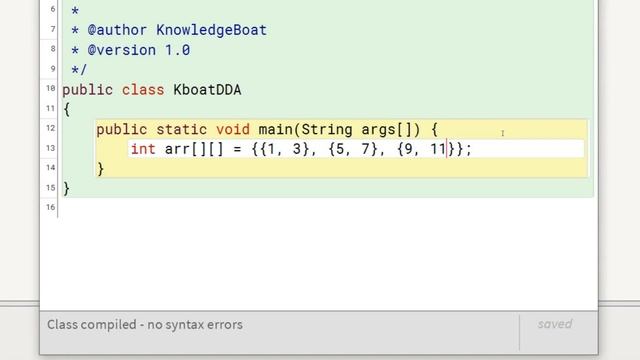Click 'main(String args[])' method signature
The height and width of the screenshot is (360, 640).
click(x=339, y=129)
